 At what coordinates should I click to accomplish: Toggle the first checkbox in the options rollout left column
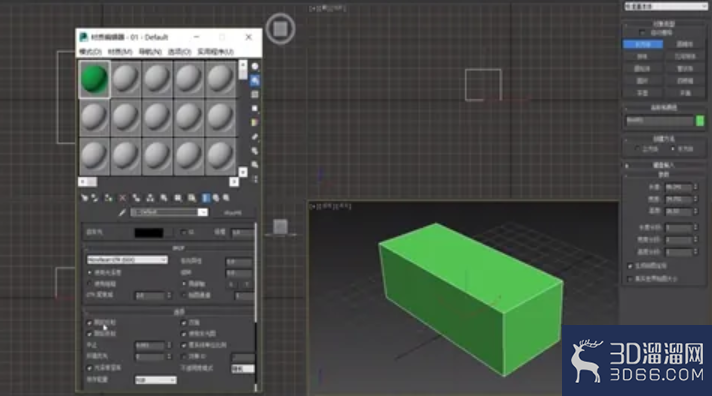pos(89,322)
